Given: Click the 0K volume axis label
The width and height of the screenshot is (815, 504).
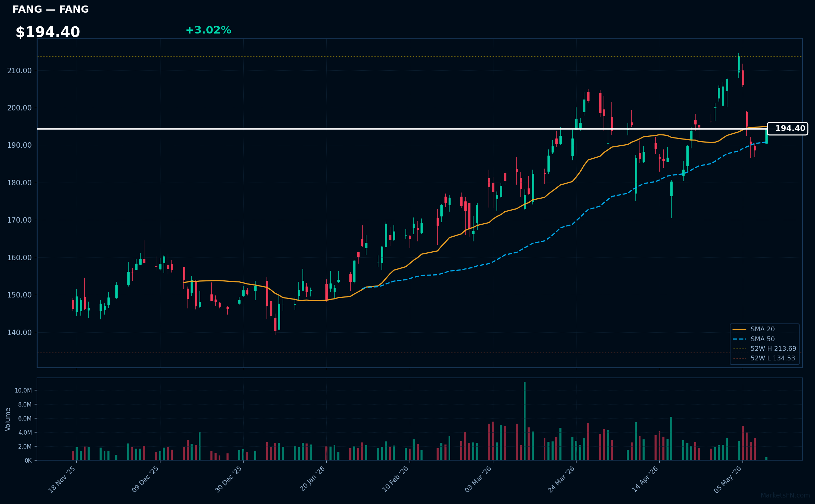Looking at the screenshot, I should tap(28, 461).
